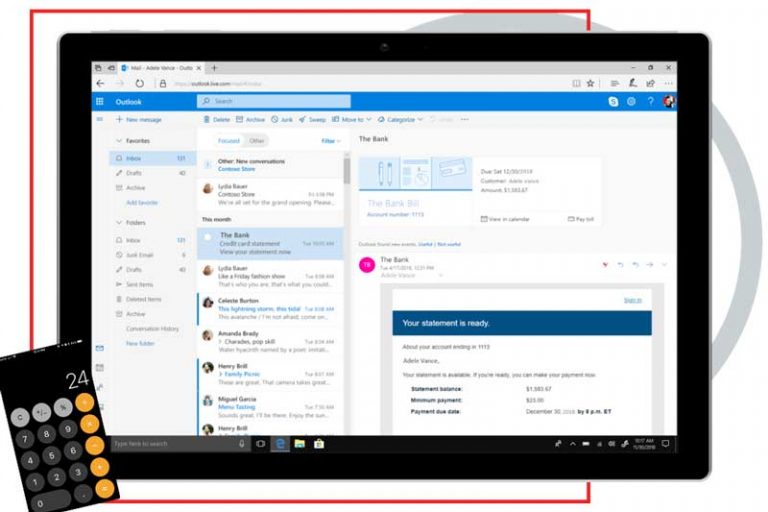This screenshot has width=768, height=512.
Task: Collapse the Folders section
Action: pos(119,222)
